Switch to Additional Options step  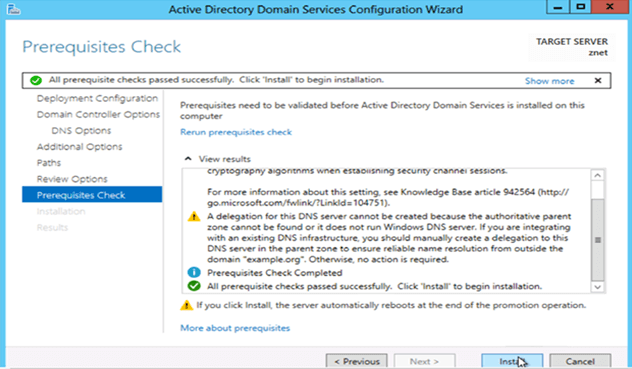tap(79, 147)
